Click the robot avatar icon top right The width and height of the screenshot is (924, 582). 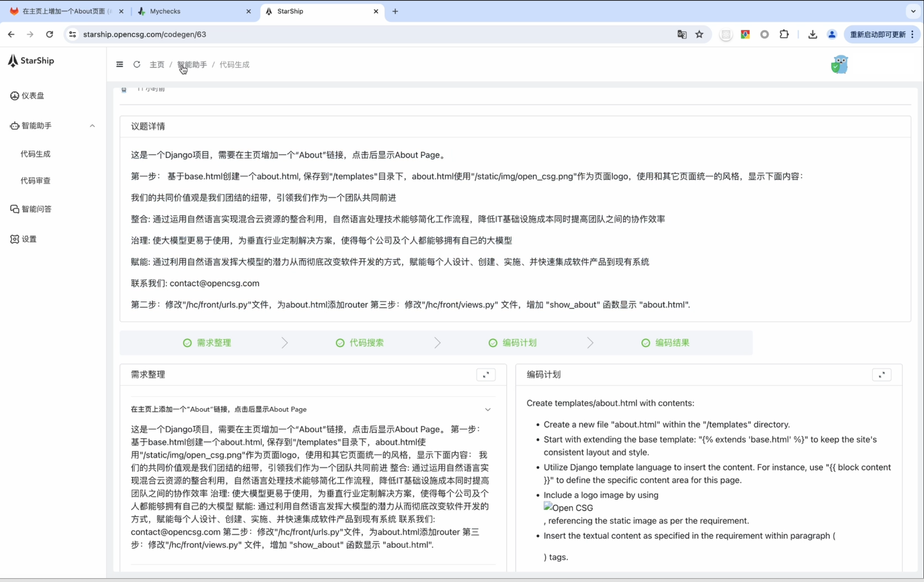pyautogui.click(x=839, y=64)
